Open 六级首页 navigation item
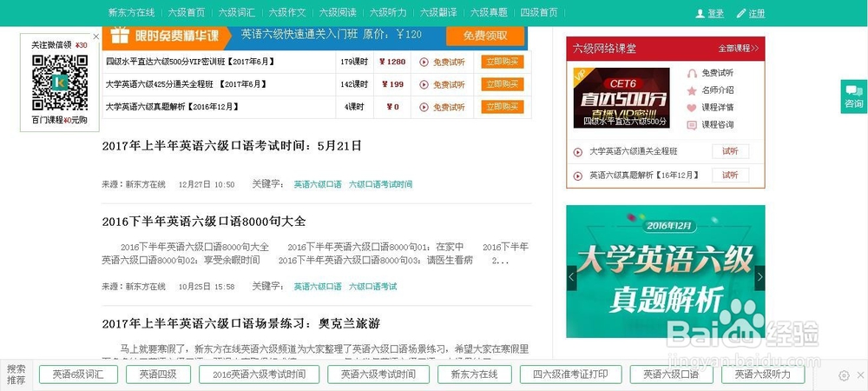This screenshot has width=868, height=391. click(187, 13)
